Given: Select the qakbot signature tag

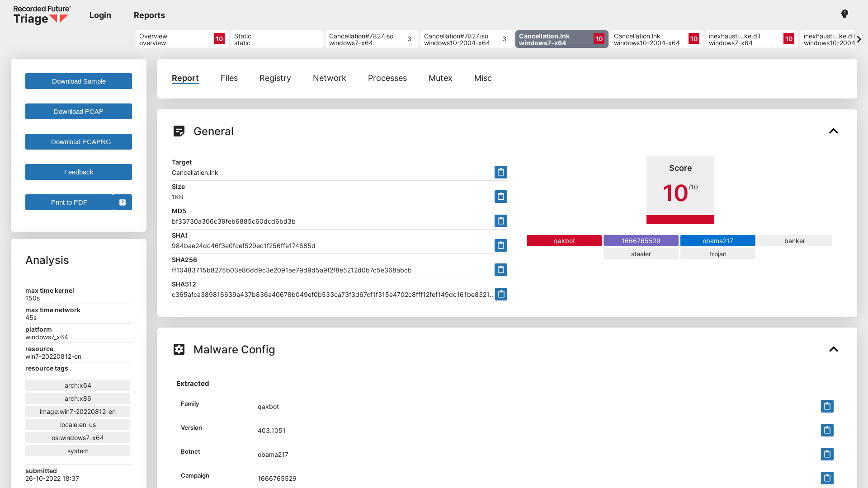Looking at the screenshot, I should (564, 240).
